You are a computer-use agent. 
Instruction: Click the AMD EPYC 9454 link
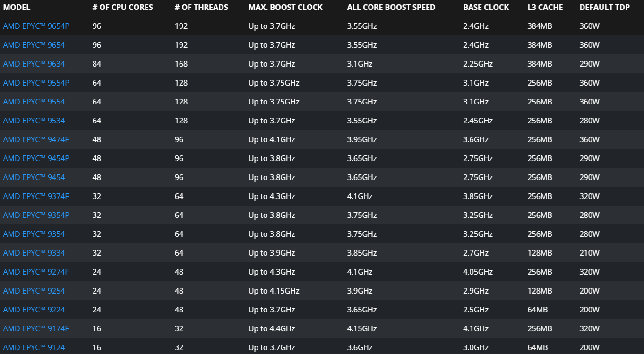pos(34,177)
